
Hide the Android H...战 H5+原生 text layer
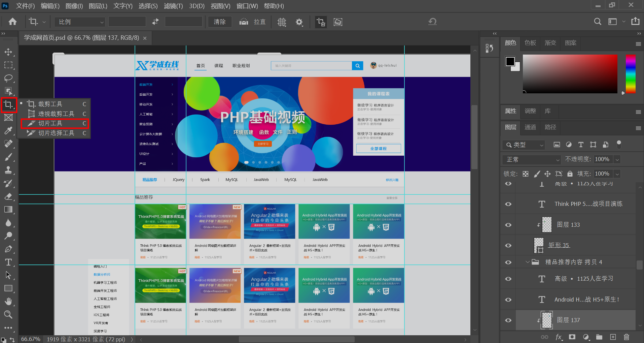508,300
